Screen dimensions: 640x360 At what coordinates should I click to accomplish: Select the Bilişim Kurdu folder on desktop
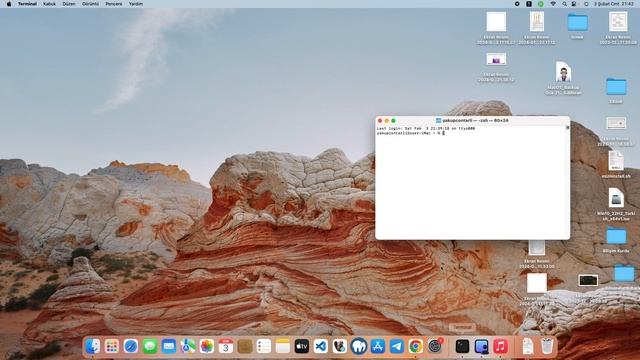(616, 240)
